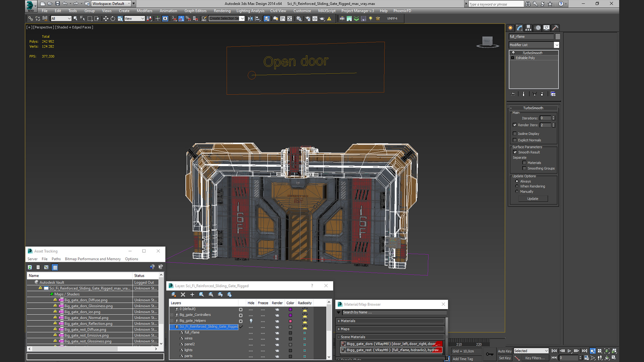Screen dimensions: 644x362
Task: Expand Editable Poly plus in stack
Action: pos(513,58)
